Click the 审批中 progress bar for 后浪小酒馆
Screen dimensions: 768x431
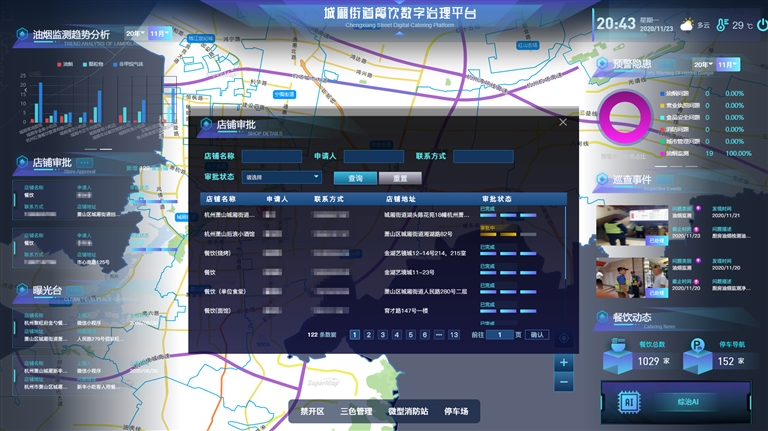[508, 234]
